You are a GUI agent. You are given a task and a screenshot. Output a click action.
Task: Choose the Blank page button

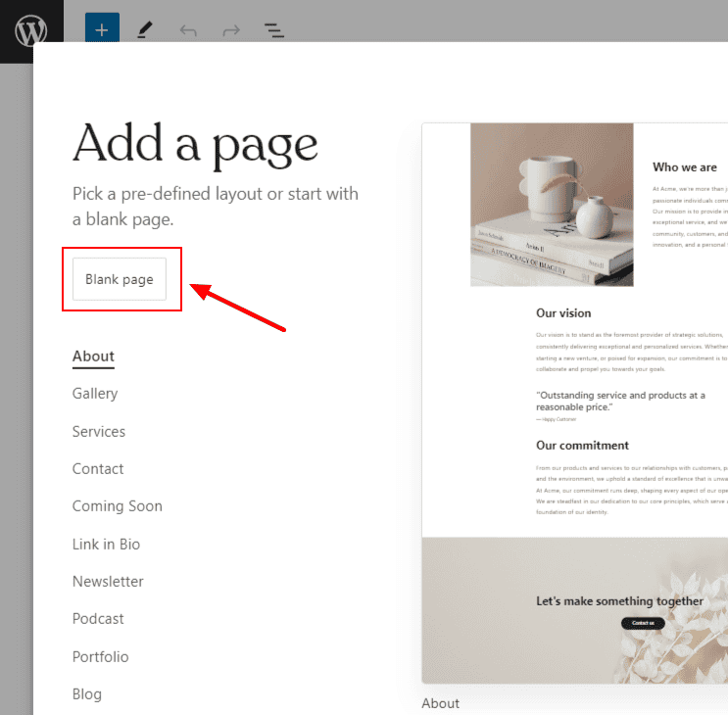(120, 279)
